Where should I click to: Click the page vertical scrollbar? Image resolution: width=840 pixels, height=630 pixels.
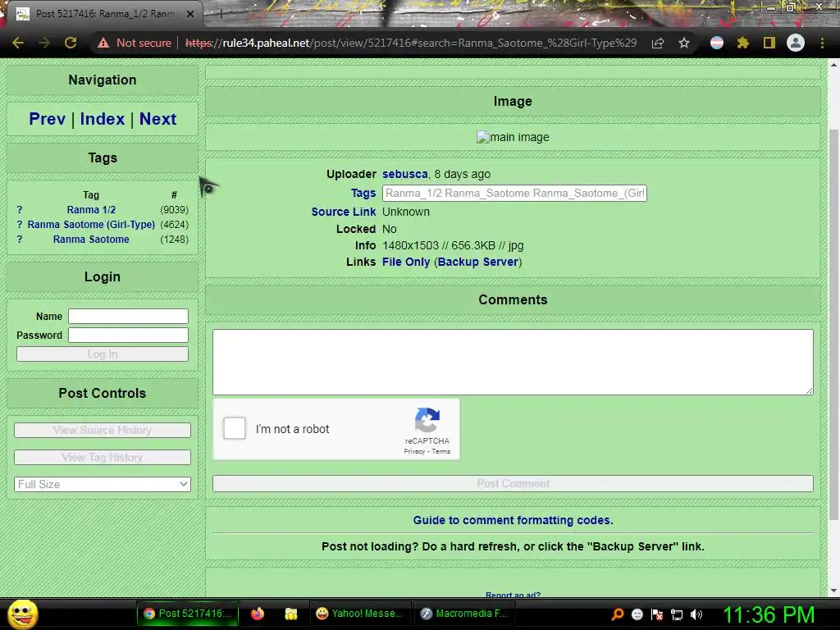click(x=833, y=325)
